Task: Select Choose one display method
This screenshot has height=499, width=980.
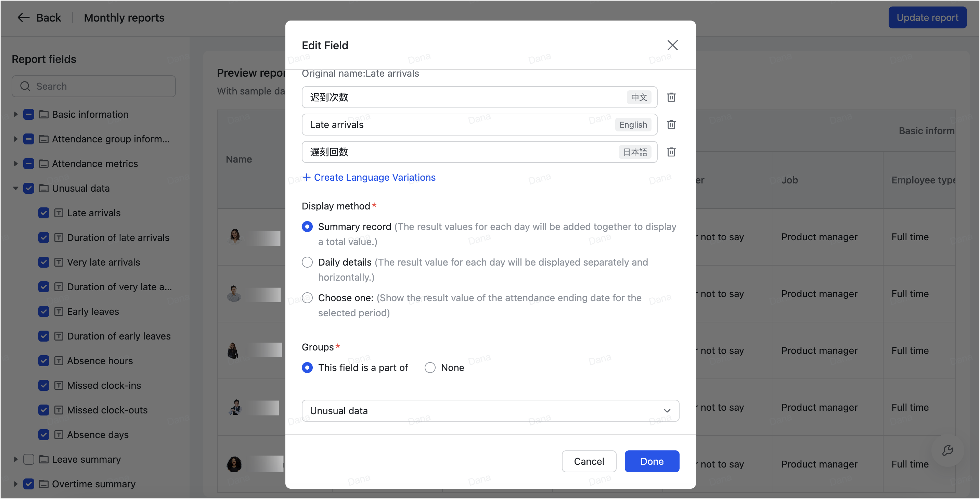Action: click(307, 298)
